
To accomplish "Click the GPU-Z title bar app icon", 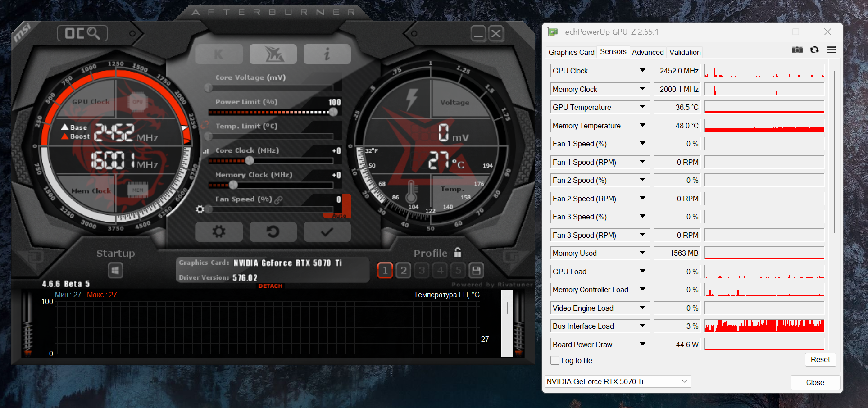I will click(552, 32).
